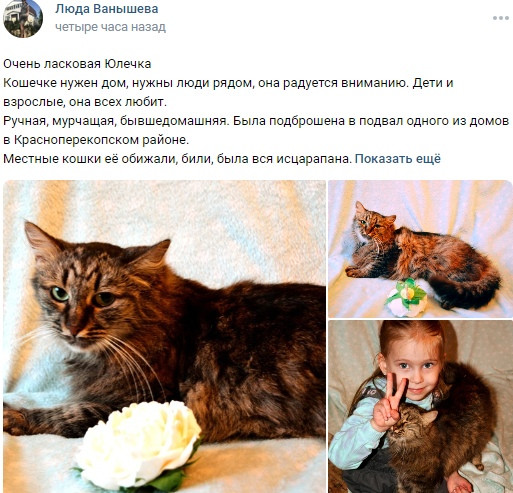Click the text line mentioning 'Красноперекопском районе'
The image size is (513, 493).
point(96,140)
